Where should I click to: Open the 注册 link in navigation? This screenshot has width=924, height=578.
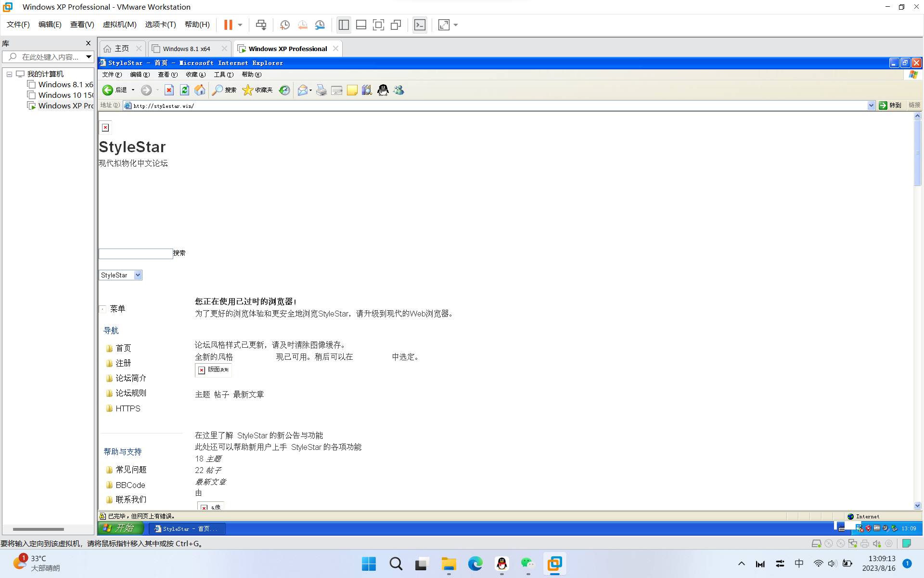point(123,363)
